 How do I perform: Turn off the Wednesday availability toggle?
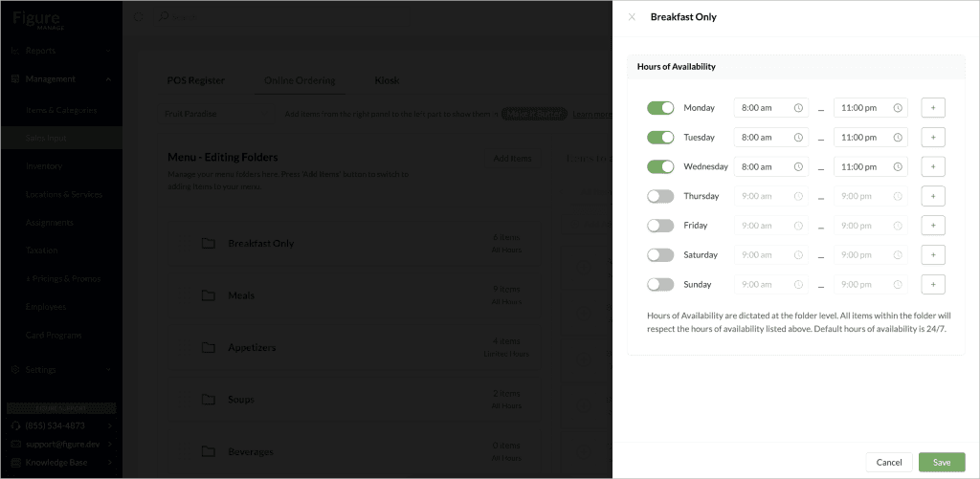point(660,166)
